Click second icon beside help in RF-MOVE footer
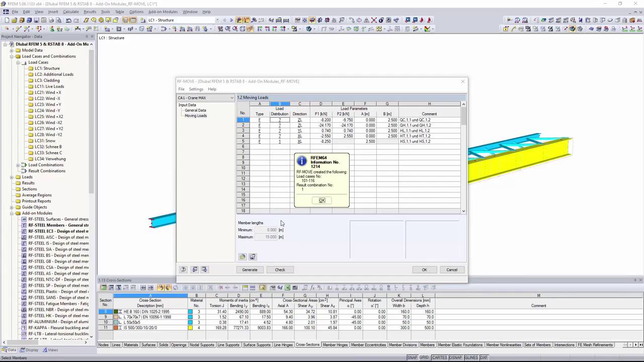 pos(195,269)
